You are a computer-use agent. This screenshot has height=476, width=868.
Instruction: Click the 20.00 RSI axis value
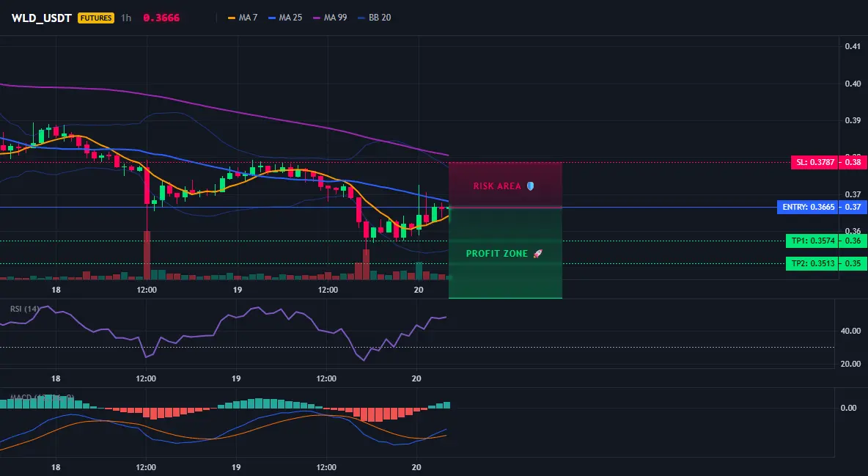tap(850, 364)
